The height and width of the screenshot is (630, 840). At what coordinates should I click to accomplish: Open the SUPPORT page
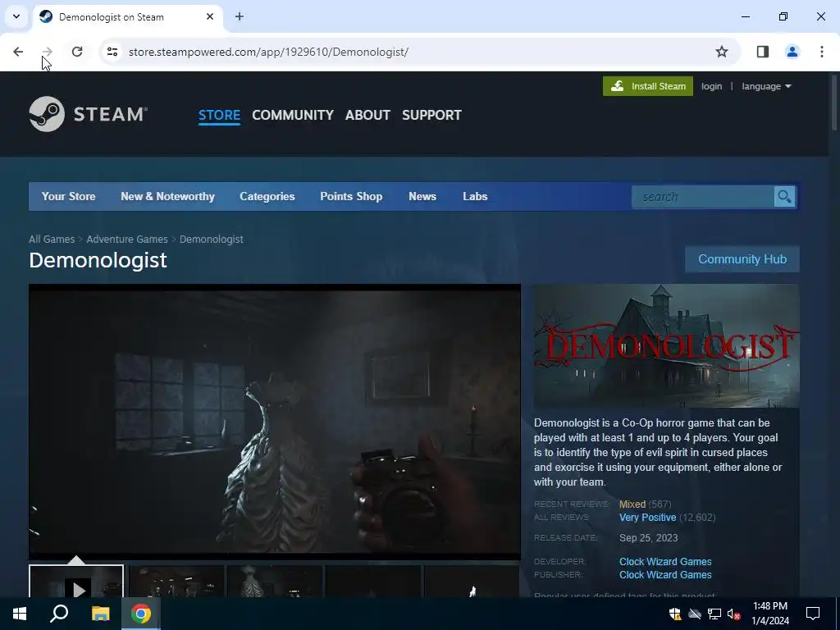click(x=431, y=115)
